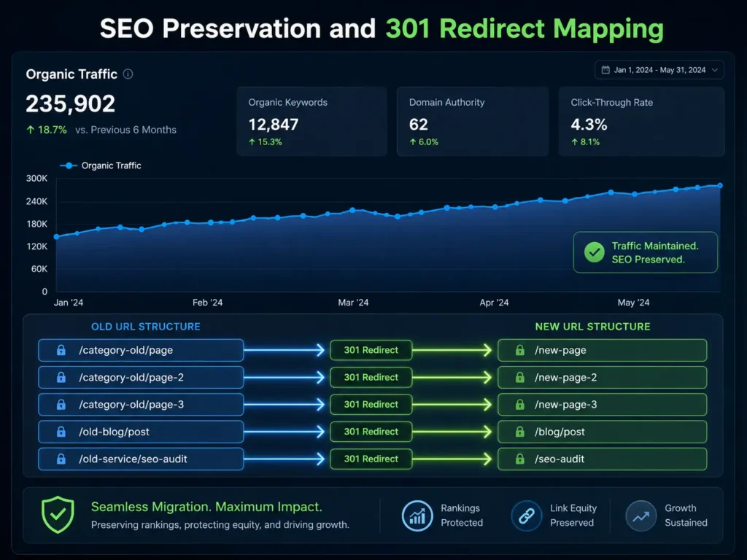Click the 4.3% click-through rate value

click(x=589, y=124)
